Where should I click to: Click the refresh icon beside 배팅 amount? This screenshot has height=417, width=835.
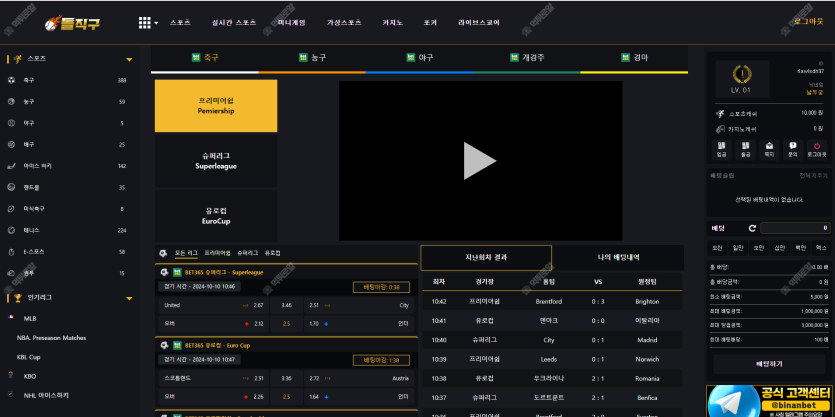click(752, 228)
